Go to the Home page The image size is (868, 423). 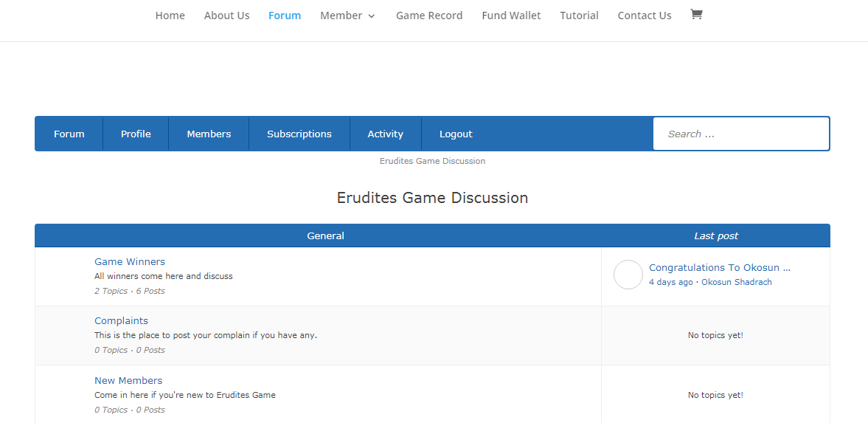click(170, 16)
